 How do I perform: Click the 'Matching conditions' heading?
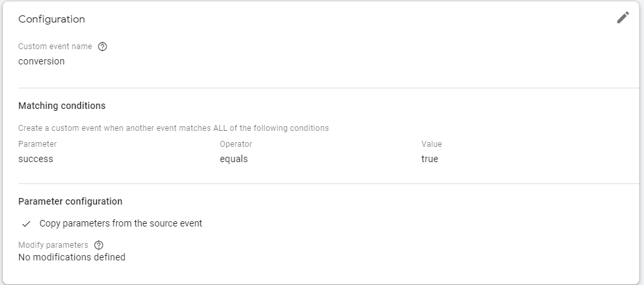[x=62, y=106]
